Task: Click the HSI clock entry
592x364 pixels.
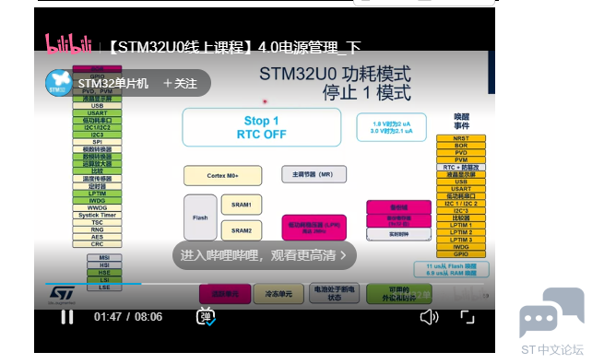Action: (104, 265)
